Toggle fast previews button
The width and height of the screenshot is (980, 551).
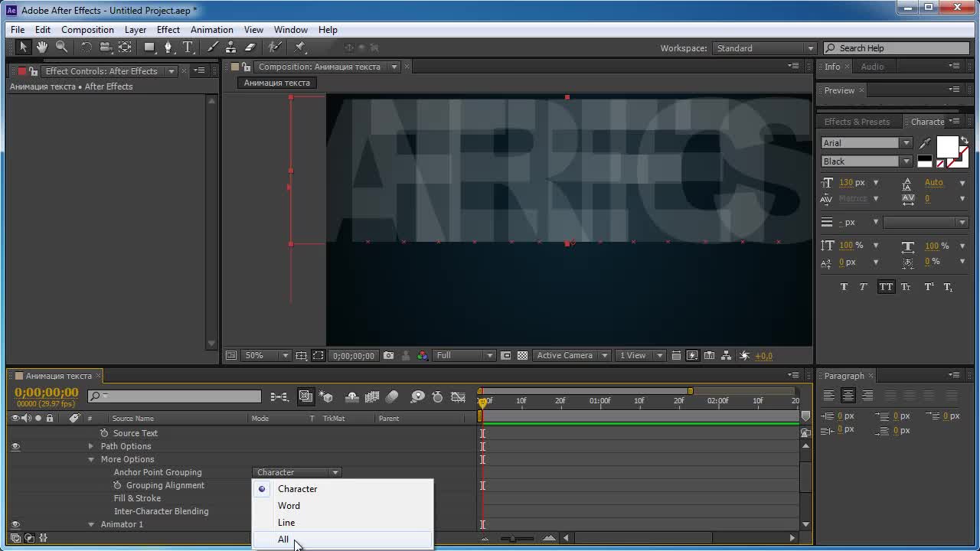pyautogui.click(x=692, y=356)
